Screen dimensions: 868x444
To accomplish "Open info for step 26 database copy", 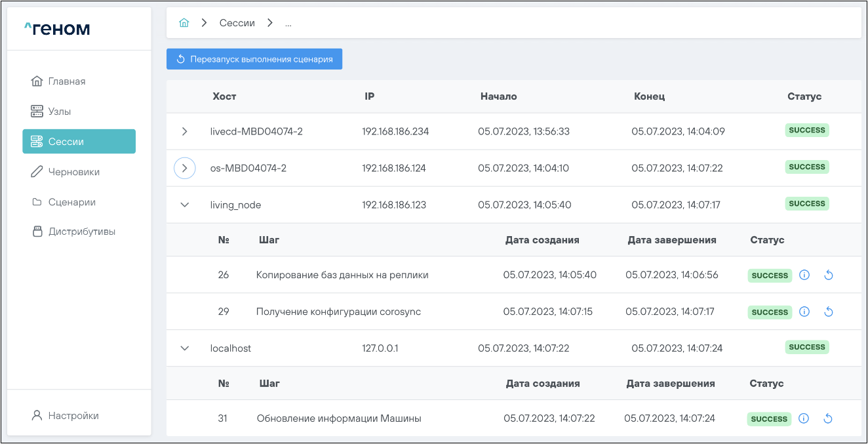I will coord(805,275).
